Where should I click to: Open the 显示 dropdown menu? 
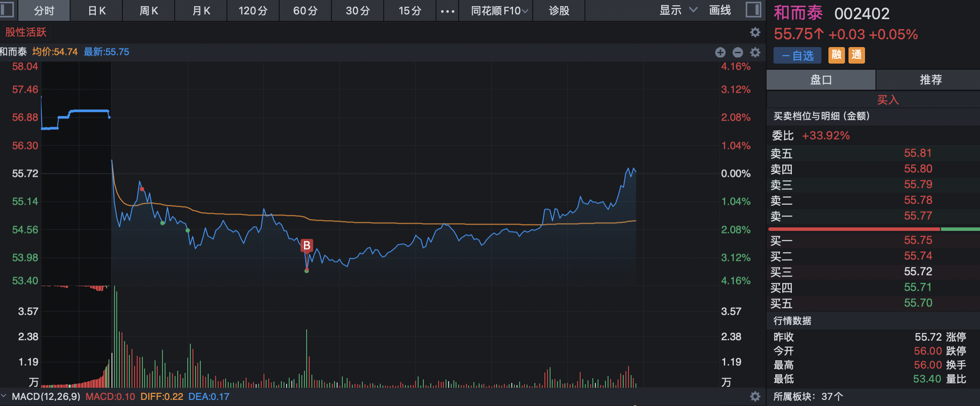(x=678, y=10)
